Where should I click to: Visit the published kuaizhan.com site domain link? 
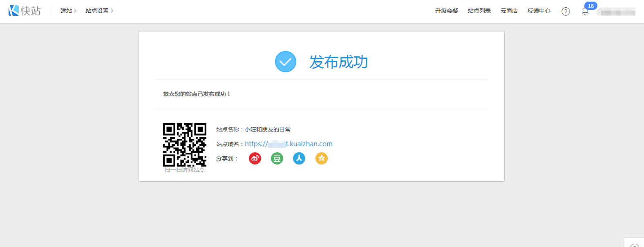288,144
